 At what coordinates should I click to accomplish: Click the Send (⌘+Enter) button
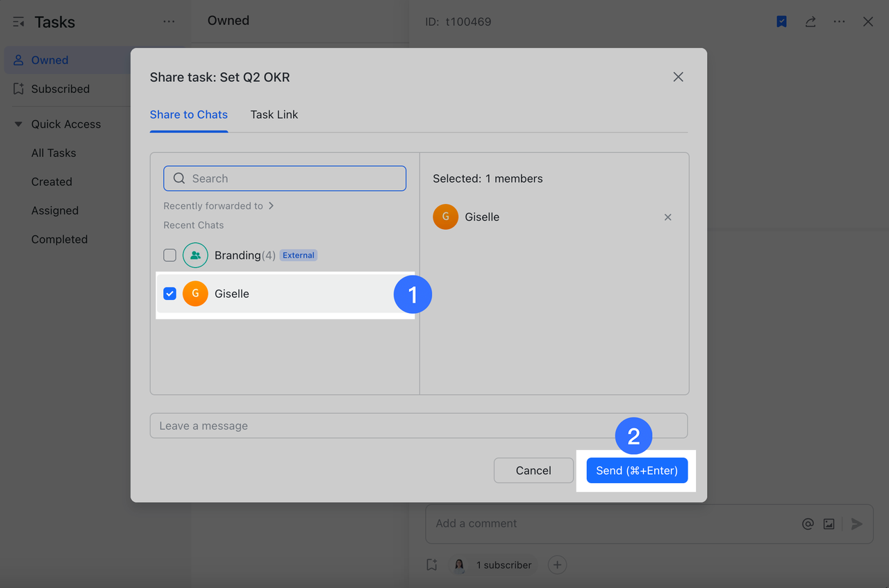637,470
